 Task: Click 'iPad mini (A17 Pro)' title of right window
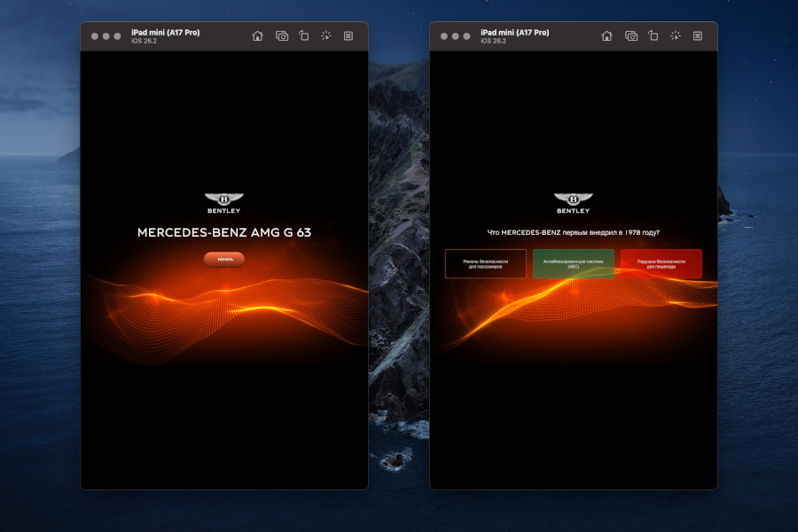514,32
